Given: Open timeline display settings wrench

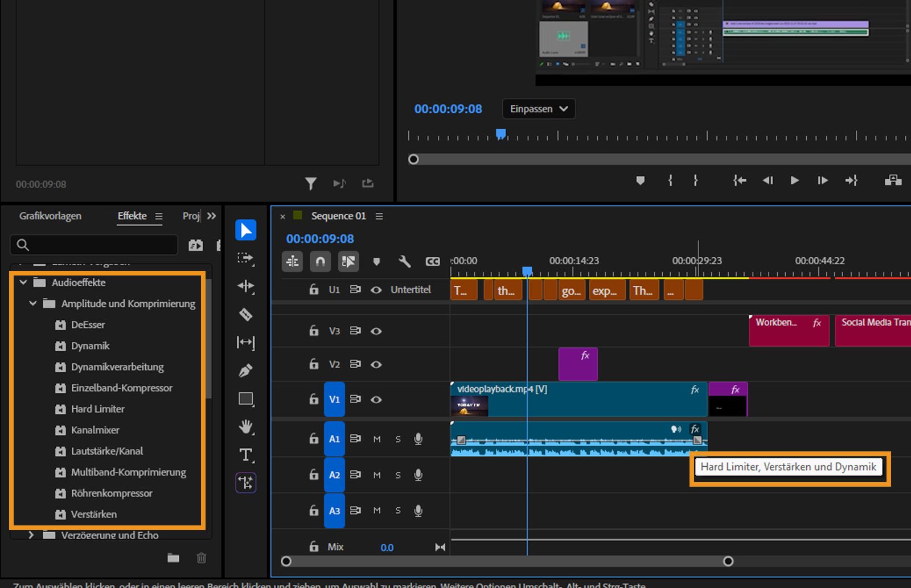Looking at the screenshot, I should tap(404, 261).
